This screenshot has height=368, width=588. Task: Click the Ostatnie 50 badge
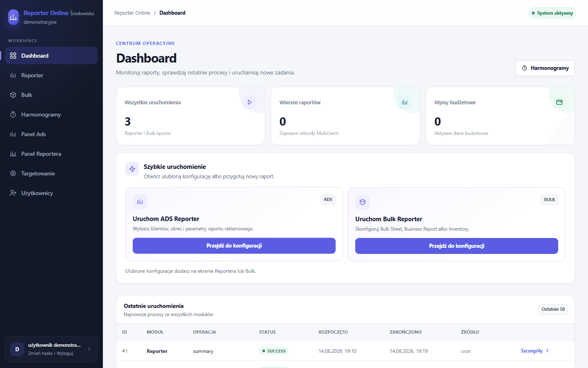pos(553,309)
